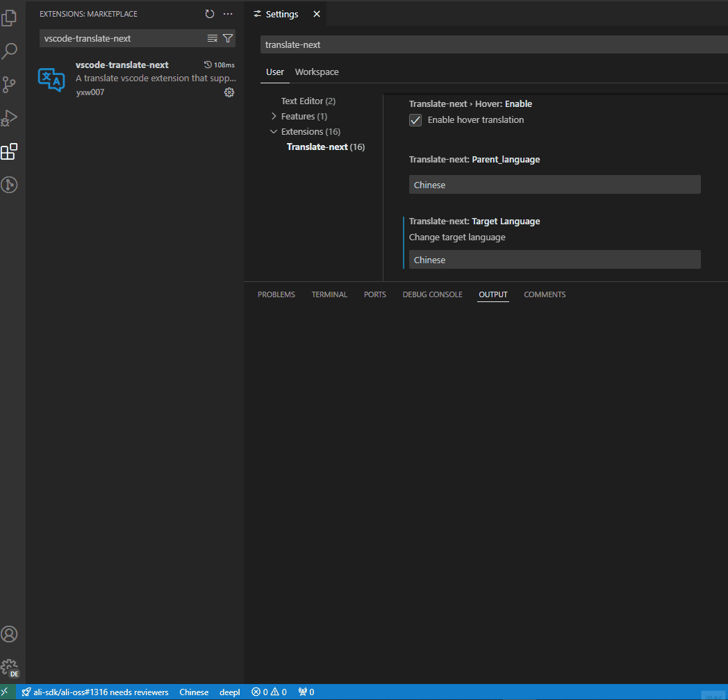Click the errors and warnings status indicator
728x700 pixels.
tap(270, 692)
